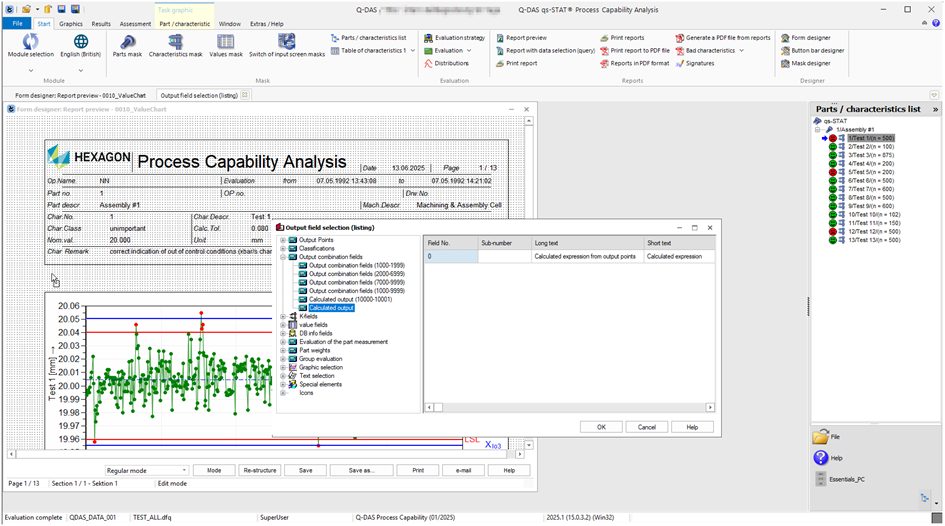
Task: Launch the Button bar designer
Action: [812, 51]
